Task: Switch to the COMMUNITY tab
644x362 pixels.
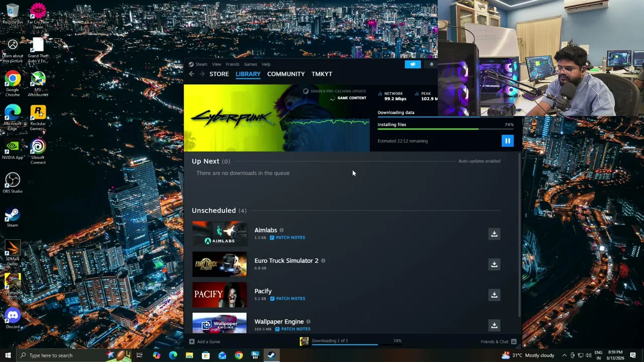Action: point(286,74)
